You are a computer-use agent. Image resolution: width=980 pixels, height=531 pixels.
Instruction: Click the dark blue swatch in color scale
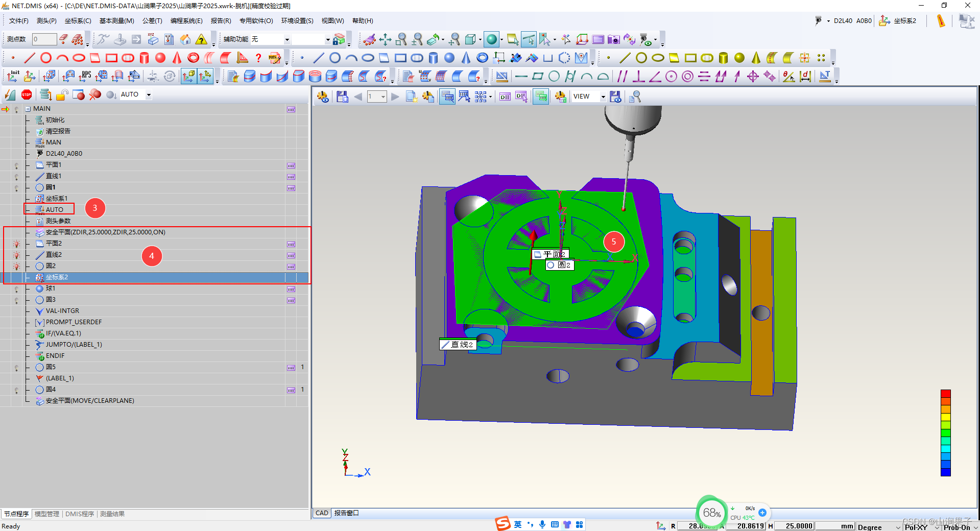(946, 472)
